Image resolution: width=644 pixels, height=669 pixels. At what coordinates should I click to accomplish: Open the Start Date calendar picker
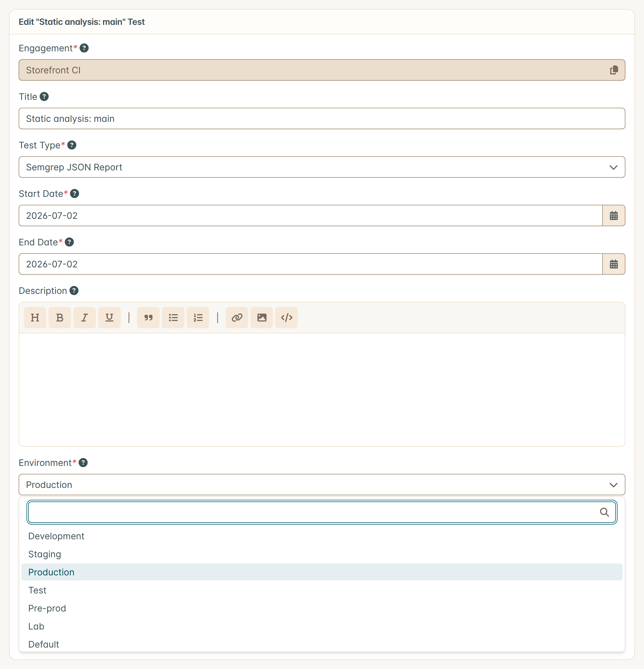(614, 215)
